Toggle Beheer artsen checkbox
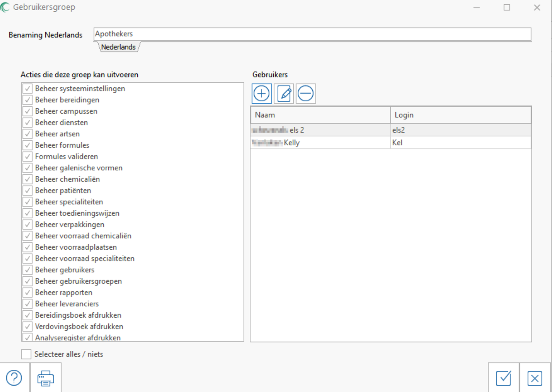Screen dimensions: 552x392 pos(28,134)
